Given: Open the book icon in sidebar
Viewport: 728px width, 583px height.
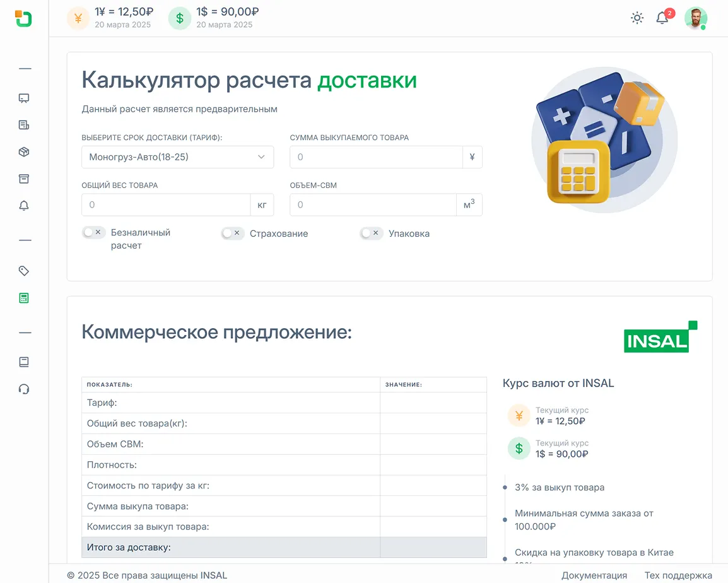Looking at the screenshot, I should click(24, 362).
